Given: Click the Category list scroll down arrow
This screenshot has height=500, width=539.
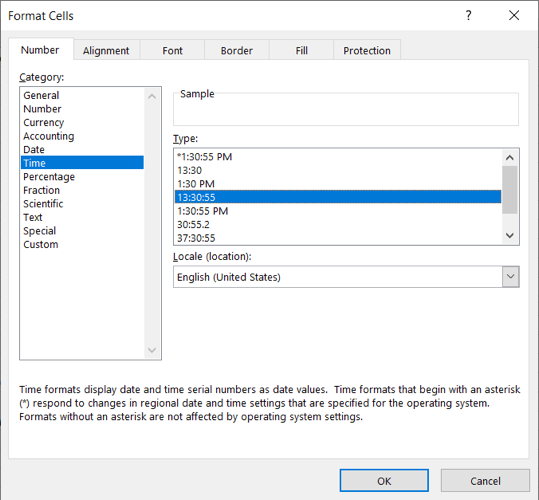Looking at the screenshot, I should 152,350.
